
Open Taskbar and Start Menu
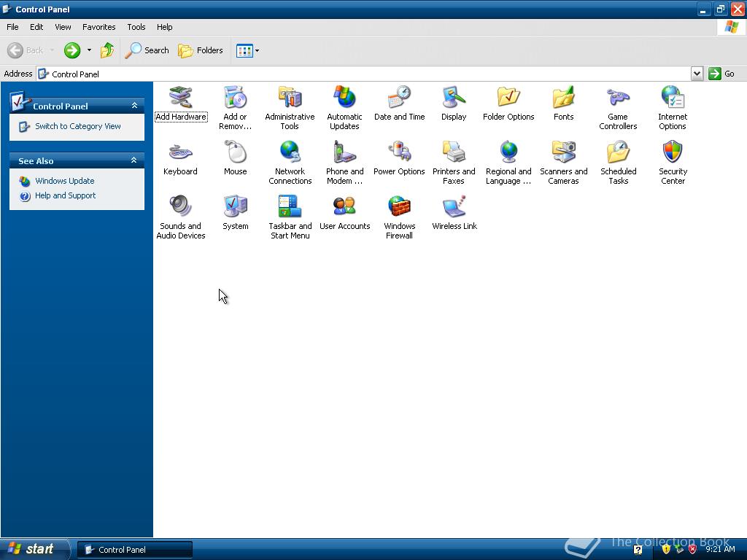[x=290, y=217]
